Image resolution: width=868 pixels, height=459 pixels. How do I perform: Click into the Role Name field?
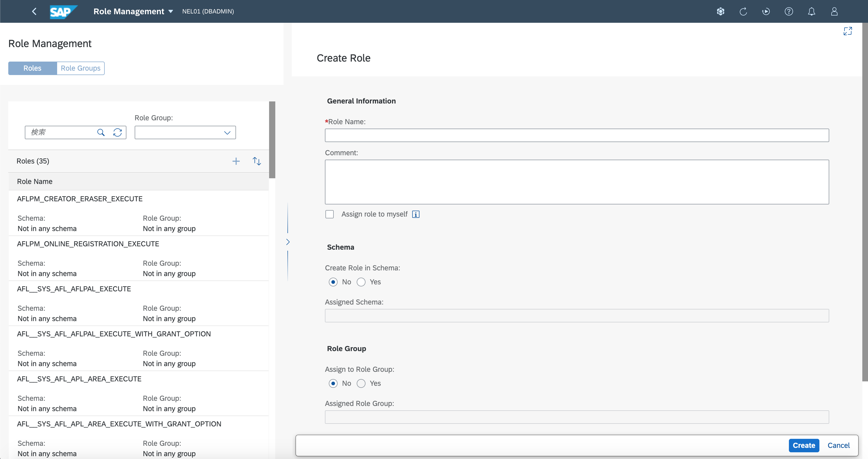pyautogui.click(x=576, y=135)
